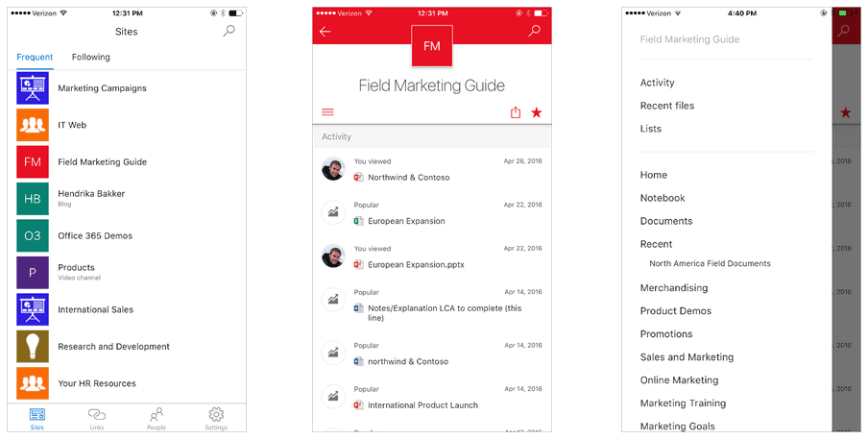The image size is (868, 439).
Task: Open Online Marketing in the side menu
Action: (x=679, y=380)
